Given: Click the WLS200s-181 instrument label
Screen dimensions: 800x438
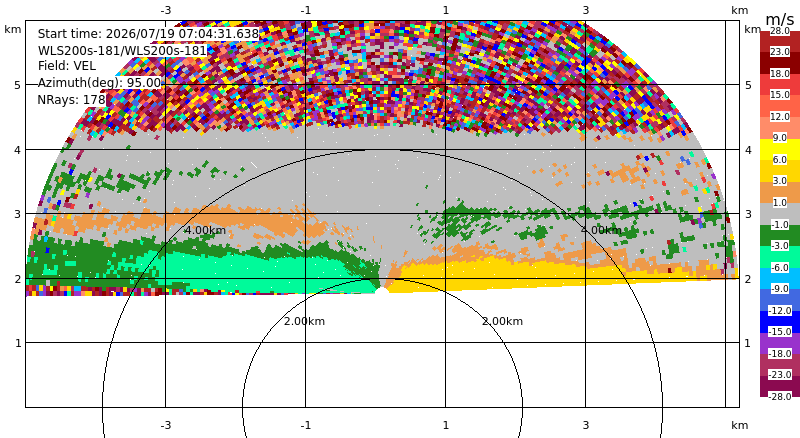Looking at the screenshot, I should point(122,51).
